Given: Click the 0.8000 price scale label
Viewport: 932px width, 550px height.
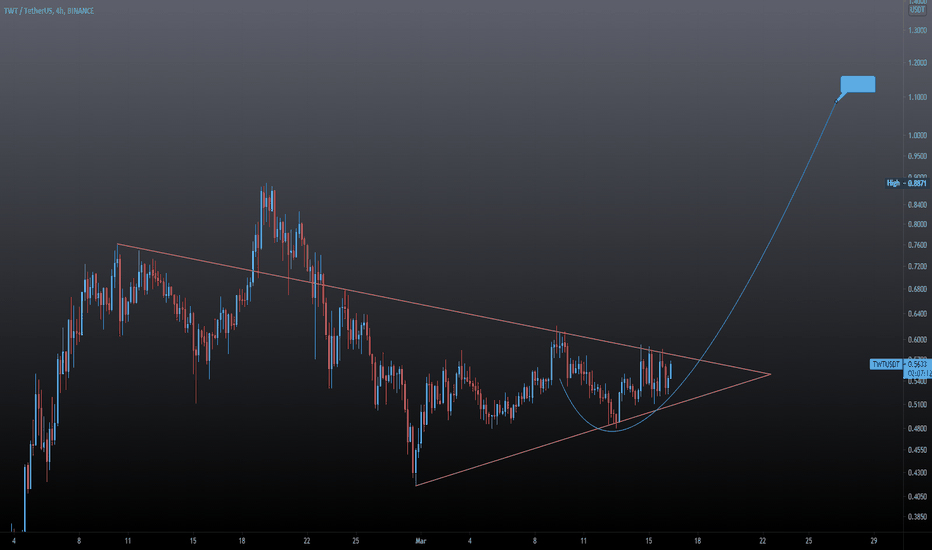Looking at the screenshot, I should click(917, 224).
